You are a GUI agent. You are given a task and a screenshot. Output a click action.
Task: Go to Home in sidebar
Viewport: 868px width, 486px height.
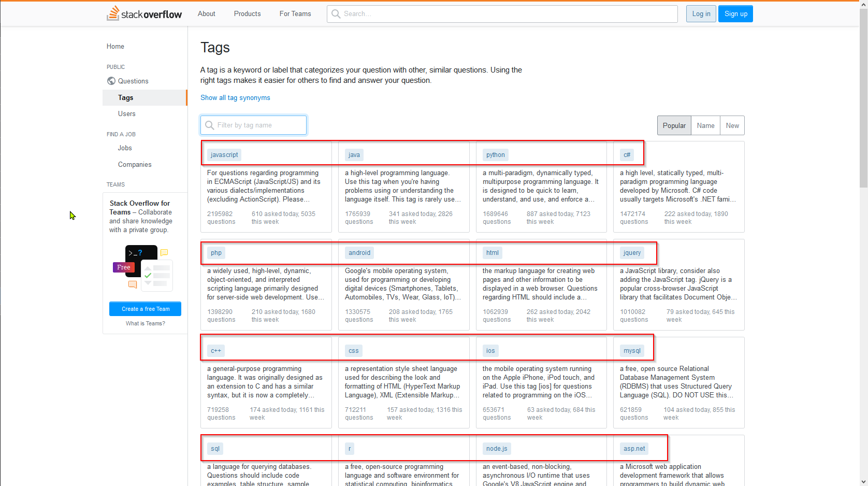click(115, 47)
